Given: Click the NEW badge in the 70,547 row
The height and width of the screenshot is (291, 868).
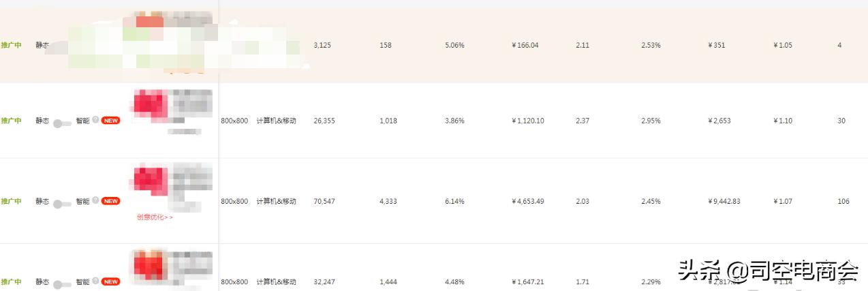Looking at the screenshot, I should [x=111, y=201].
